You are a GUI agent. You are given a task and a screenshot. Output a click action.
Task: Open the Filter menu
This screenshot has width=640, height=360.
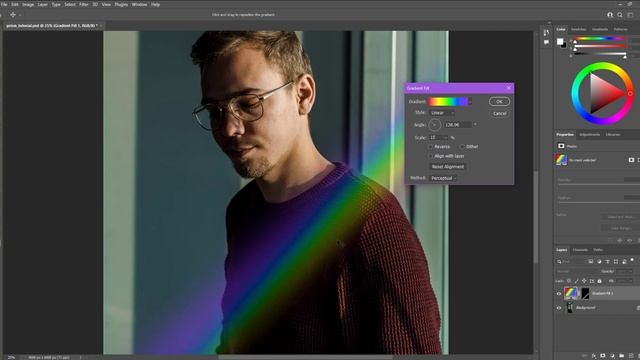[x=84, y=4]
